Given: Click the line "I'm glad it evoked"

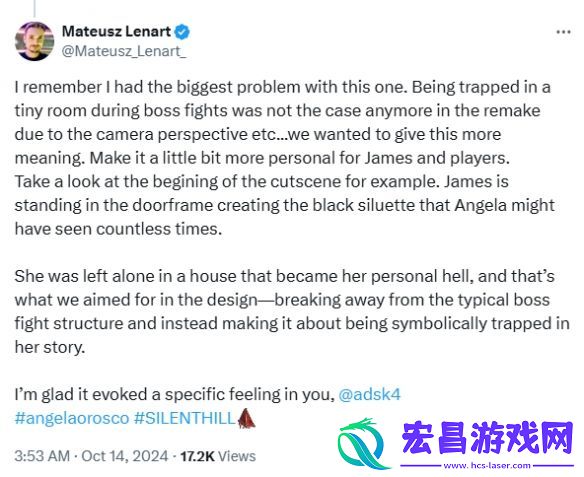Looking at the screenshot, I should (208, 394).
